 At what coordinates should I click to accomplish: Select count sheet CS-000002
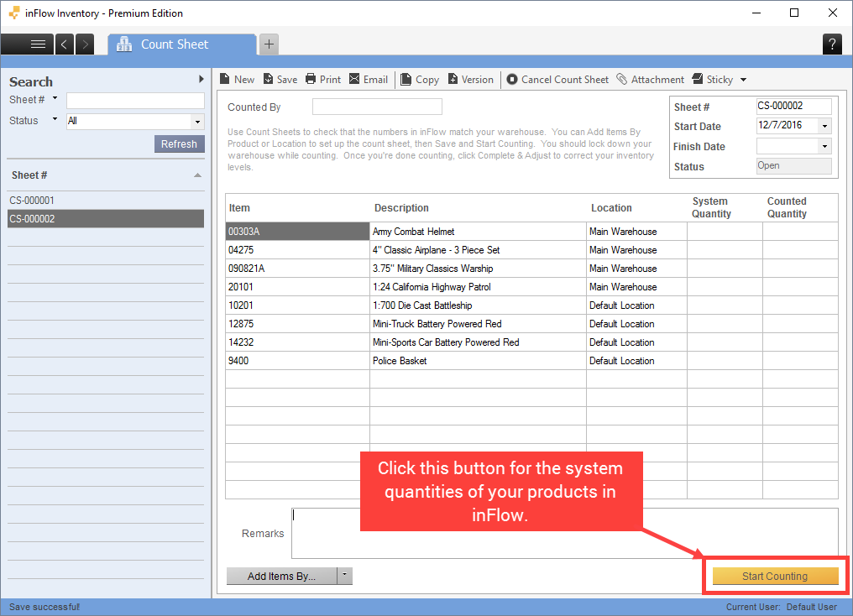(x=106, y=218)
